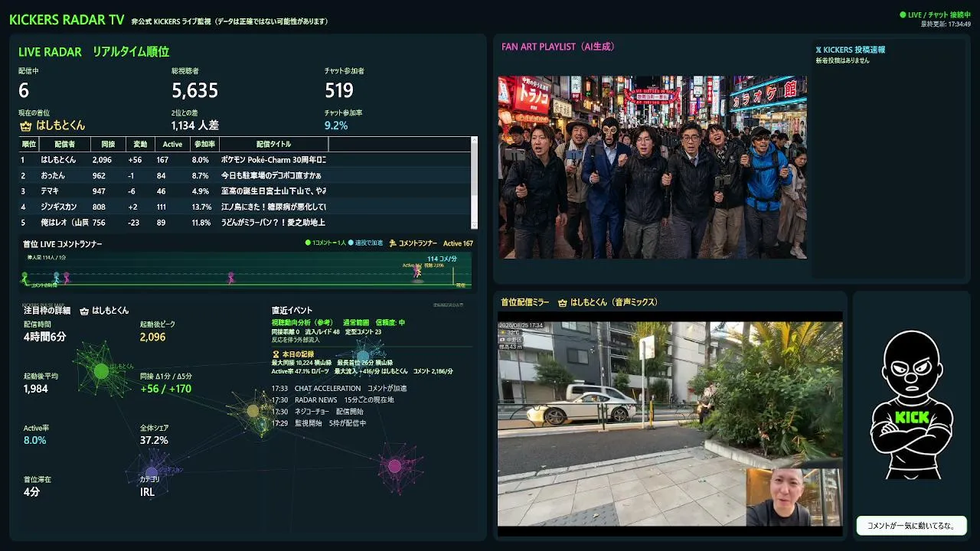
Task: Click the stream title 今日も駐車場のデコボコ直すかぁ
Action: point(272,175)
